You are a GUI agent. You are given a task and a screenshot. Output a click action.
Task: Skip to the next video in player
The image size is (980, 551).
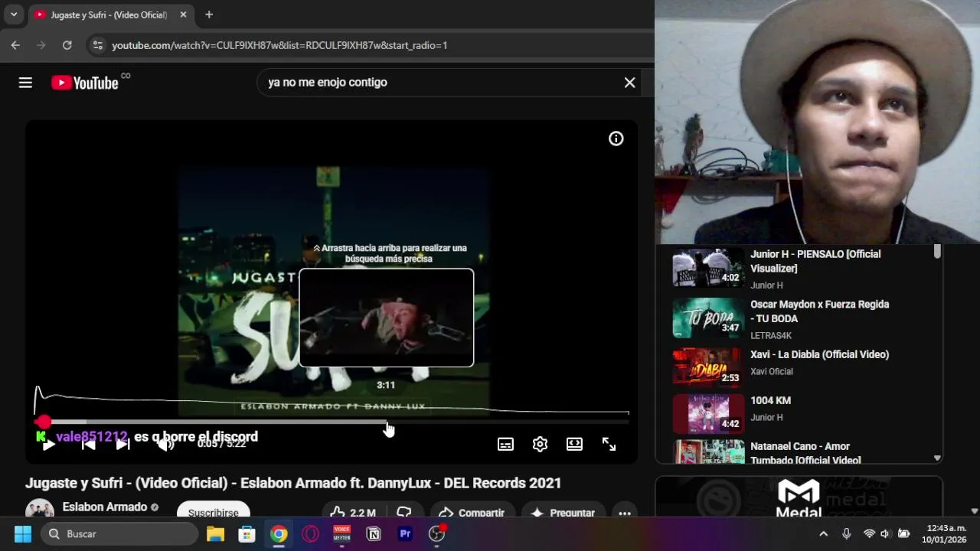[x=122, y=444]
